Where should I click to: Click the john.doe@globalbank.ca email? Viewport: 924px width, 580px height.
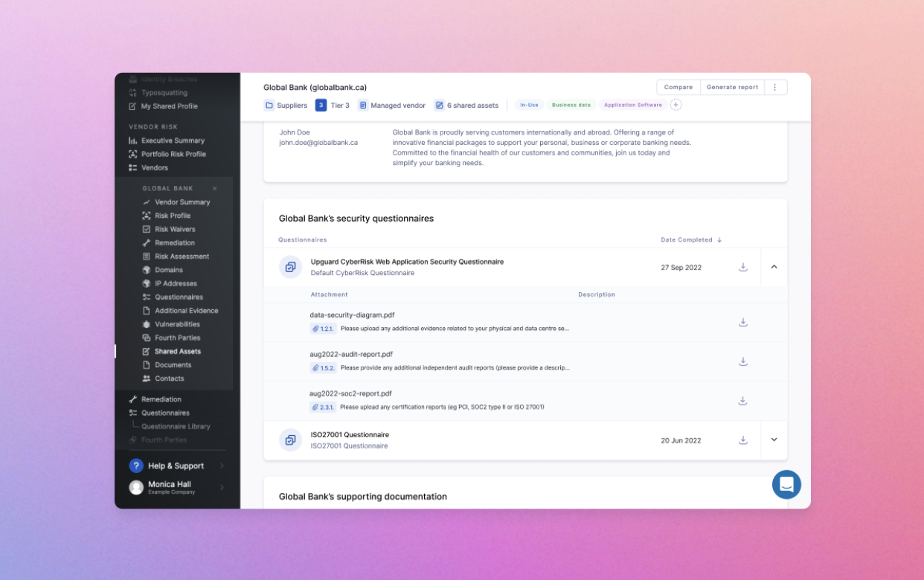[x=318, y=143]
